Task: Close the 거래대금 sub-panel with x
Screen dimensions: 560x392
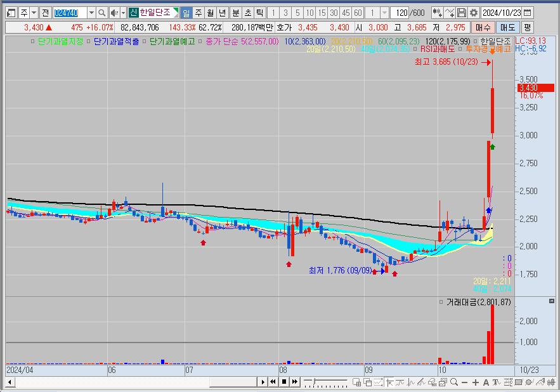Action: tap(551, 301)
